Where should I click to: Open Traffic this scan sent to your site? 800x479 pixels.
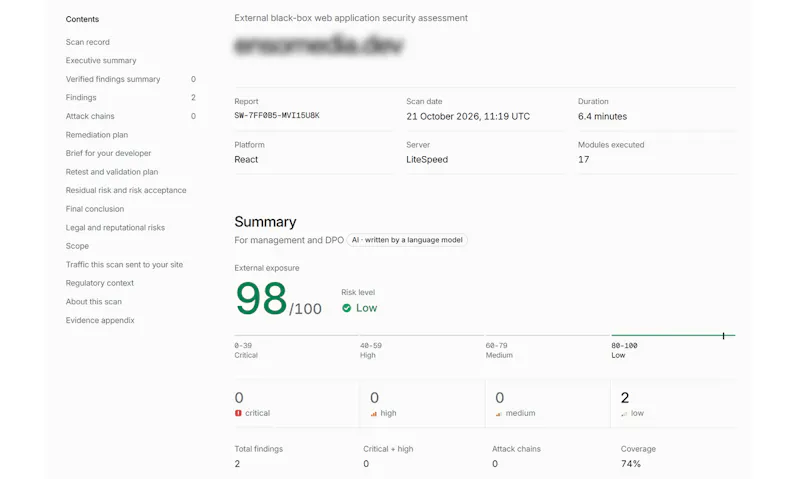(x=124, y=264)
